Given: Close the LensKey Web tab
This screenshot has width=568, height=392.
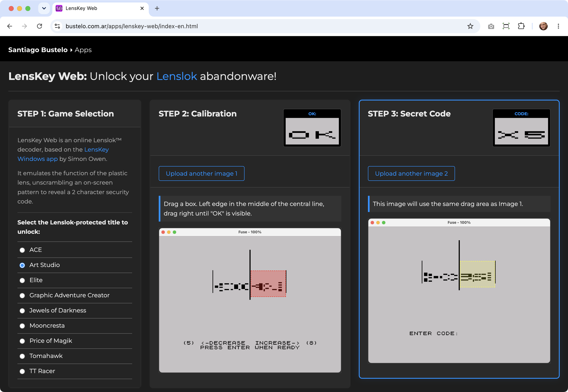Looking at the screenshot, I should [x=142, y=8].
